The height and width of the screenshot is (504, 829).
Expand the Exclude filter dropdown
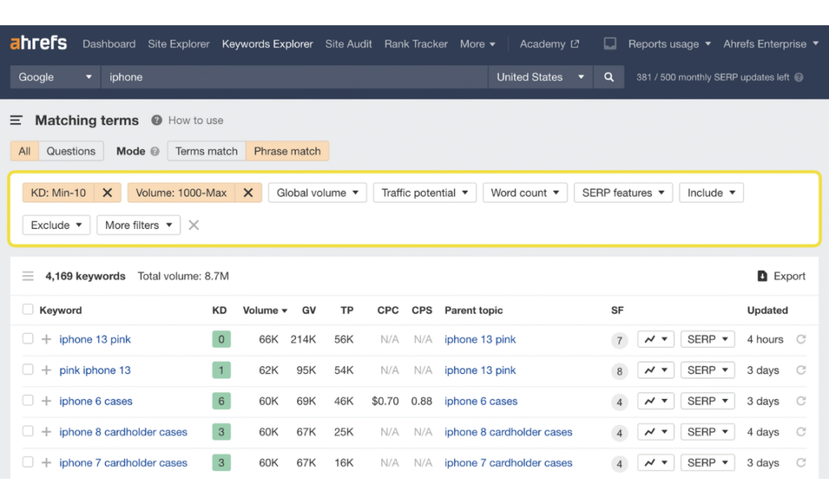(56, 225)
